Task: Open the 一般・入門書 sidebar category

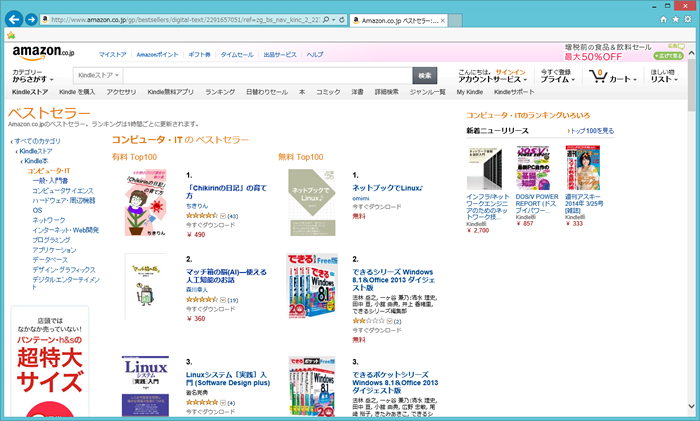Action: coord(50,181)
